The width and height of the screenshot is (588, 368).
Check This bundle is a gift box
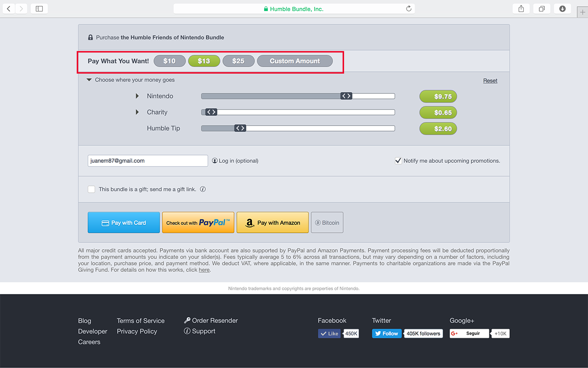click(x=91, y=189)
